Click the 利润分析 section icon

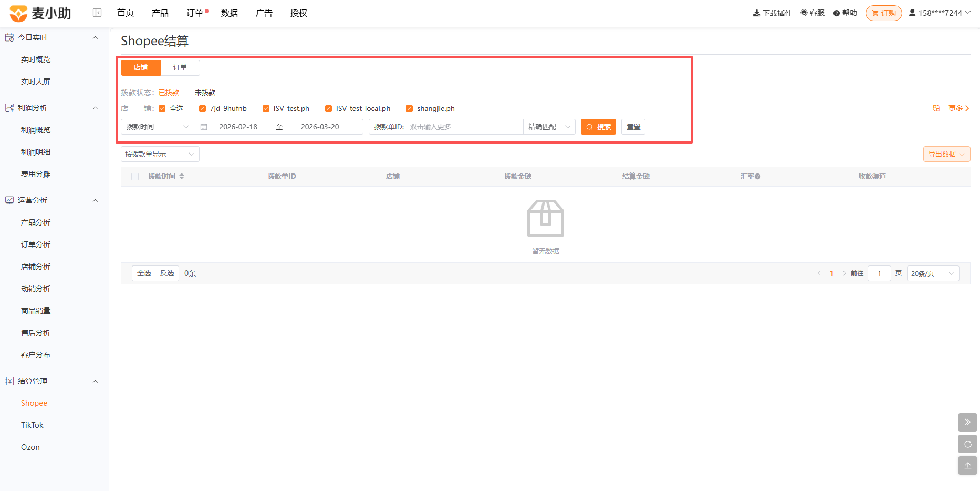click(x=9, y=108)
